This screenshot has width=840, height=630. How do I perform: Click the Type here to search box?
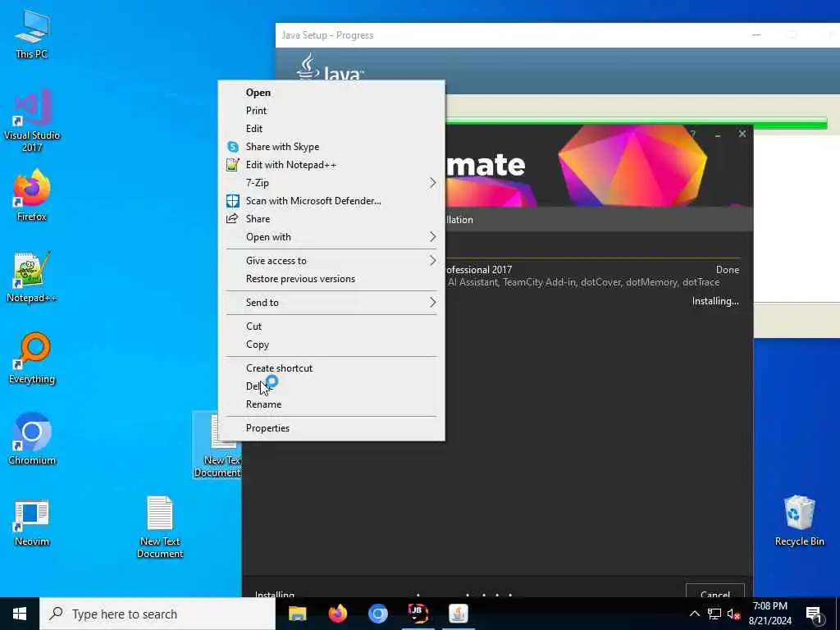click(157, 614)
